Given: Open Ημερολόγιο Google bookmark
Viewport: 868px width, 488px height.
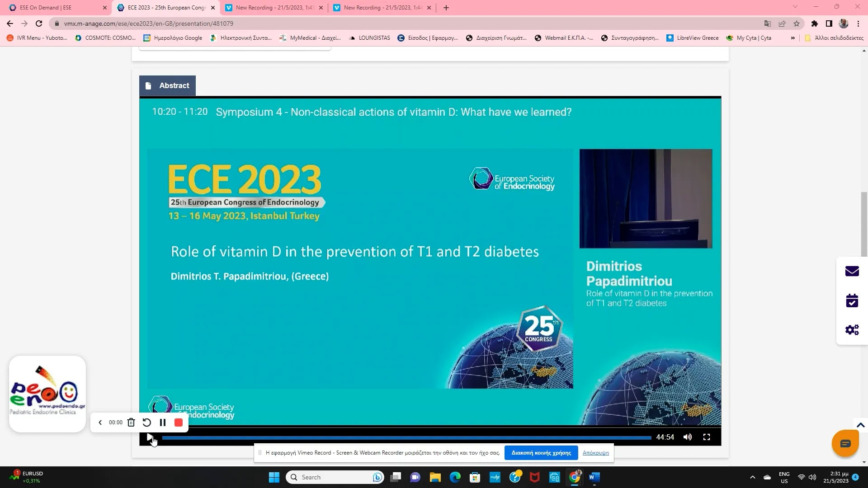Looking at the screenshot, I should tap(173, 38).
